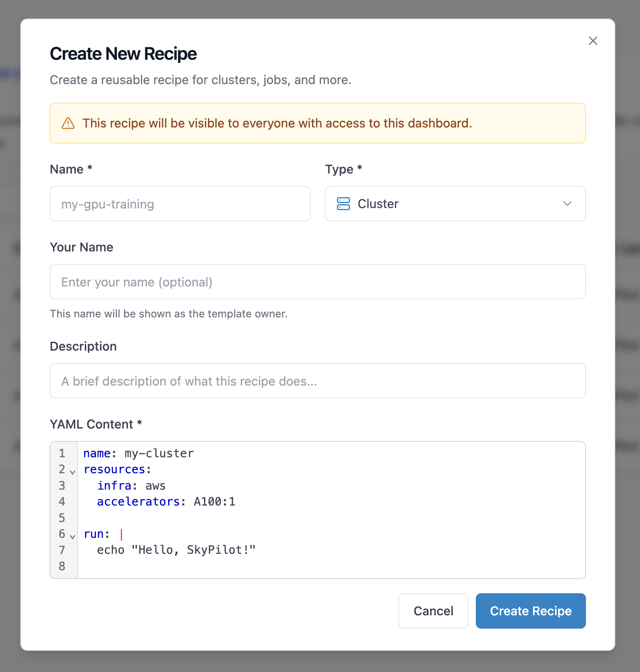Click the echo Hello SkyPilot line
640x672 pixels.
click(x=176, y=549)
